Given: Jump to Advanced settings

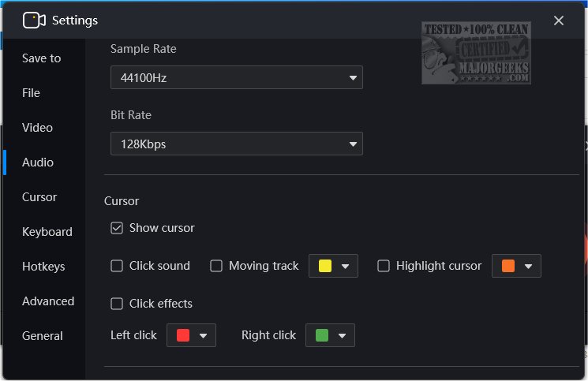Looking at the screenshot, I should [x=48, y=301].
